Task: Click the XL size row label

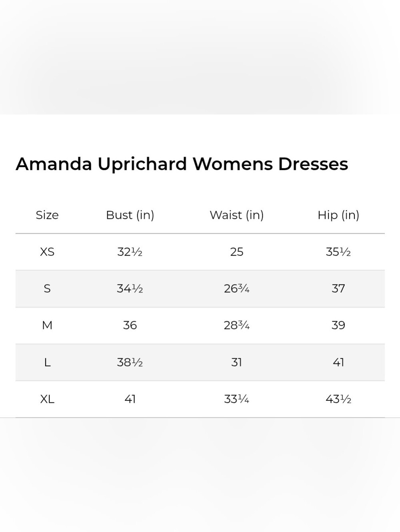Action: [x=47, y=399]
